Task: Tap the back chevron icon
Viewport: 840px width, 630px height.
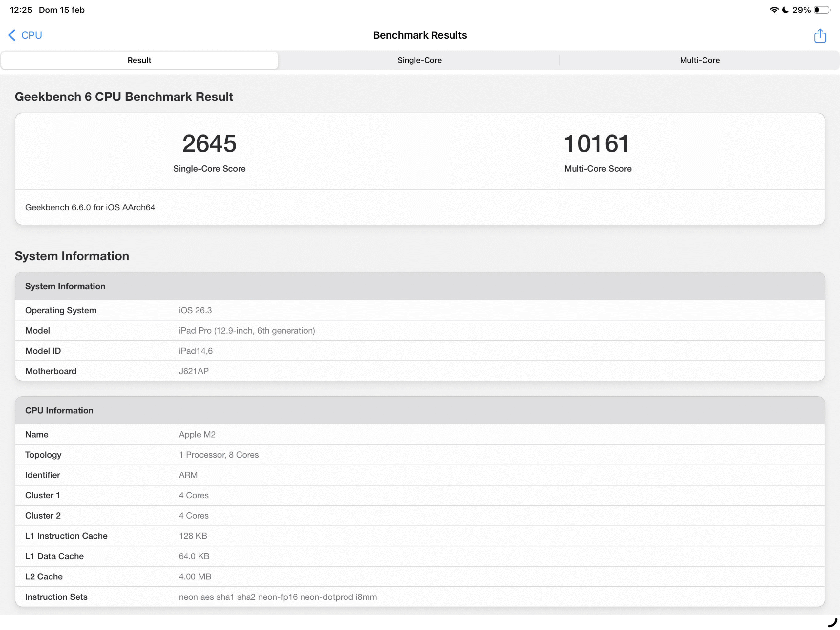Action: (x=12, y=35)
